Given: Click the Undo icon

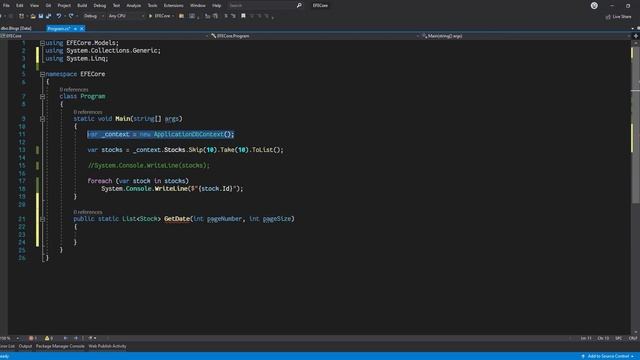Looking at the screenshot, I should [x=59, y=16].
